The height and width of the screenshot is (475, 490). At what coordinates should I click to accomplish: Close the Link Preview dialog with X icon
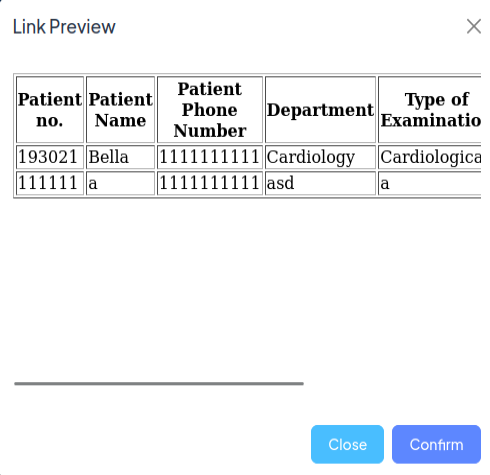click(474, 26)
